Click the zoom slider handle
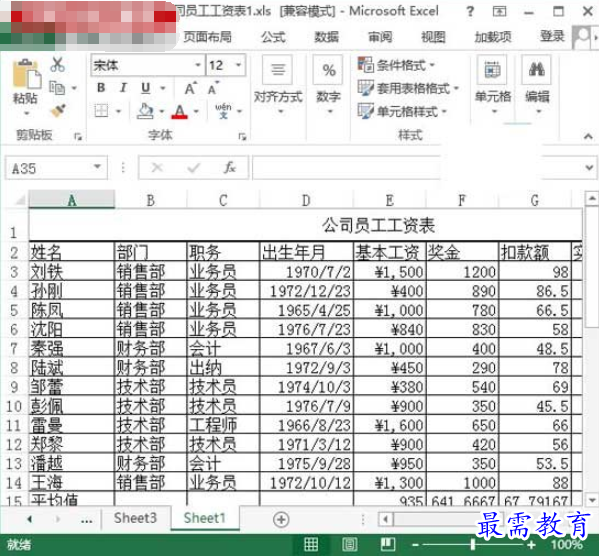The height and width of the screenshot is (556, 599). [x=473, y=544]
